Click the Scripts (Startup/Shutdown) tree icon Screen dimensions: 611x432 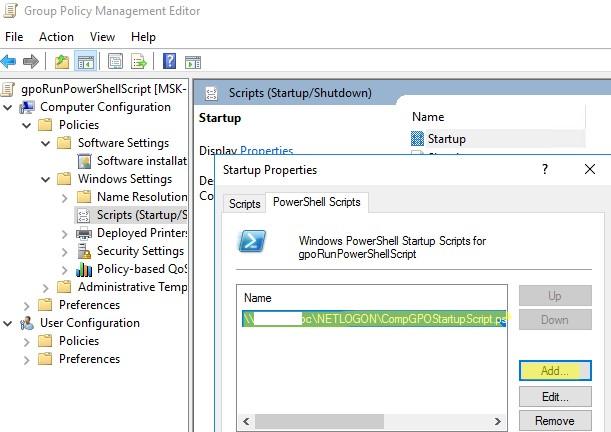pos(83,215)
